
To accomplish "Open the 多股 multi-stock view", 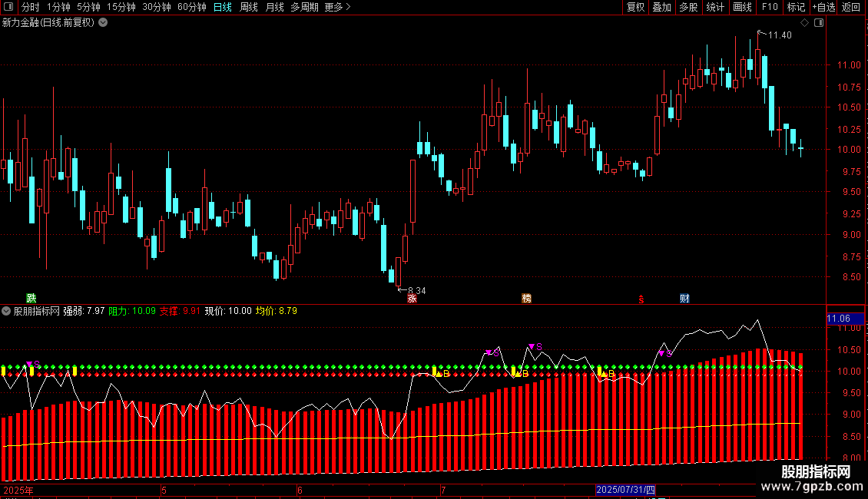I will (688, 7).
